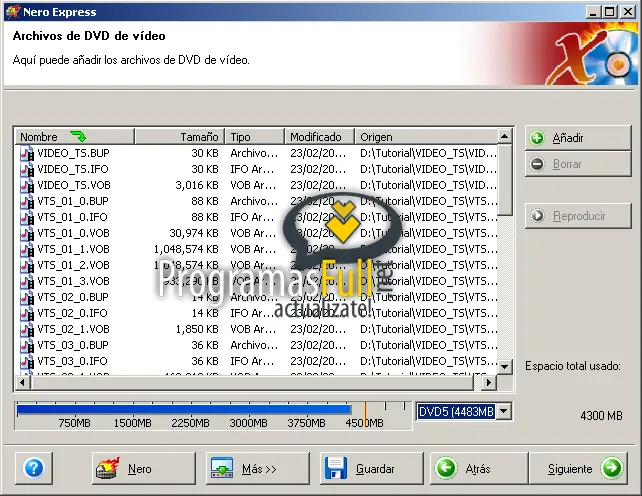
Task: Click the file icon of VTS_02_0.IFO
Action: tap(27, 313)
